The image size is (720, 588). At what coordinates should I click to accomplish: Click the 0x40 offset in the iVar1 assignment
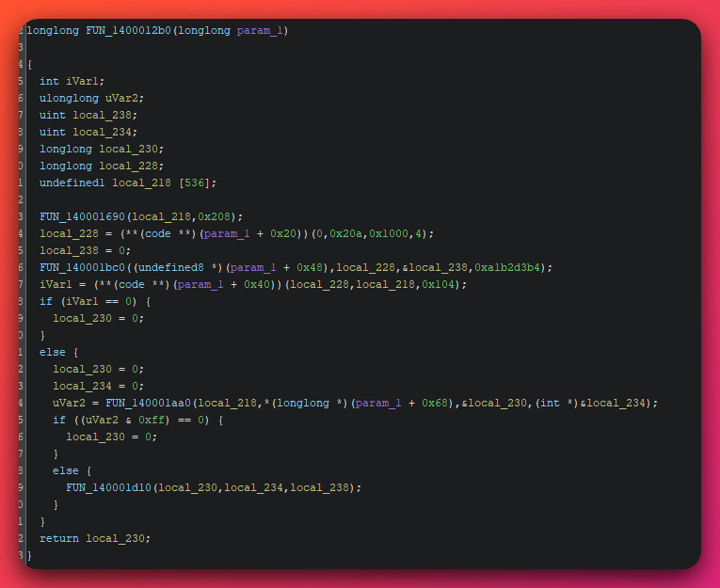257,284
